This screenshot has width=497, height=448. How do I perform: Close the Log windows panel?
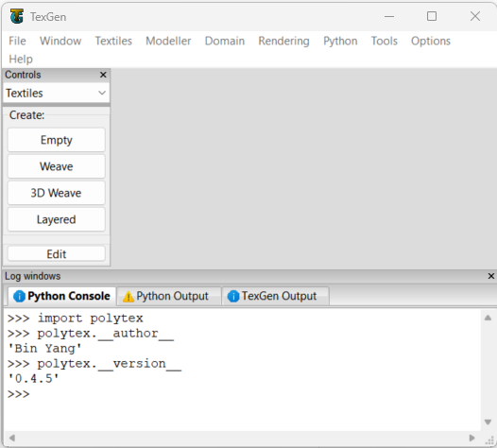(491, 276)
